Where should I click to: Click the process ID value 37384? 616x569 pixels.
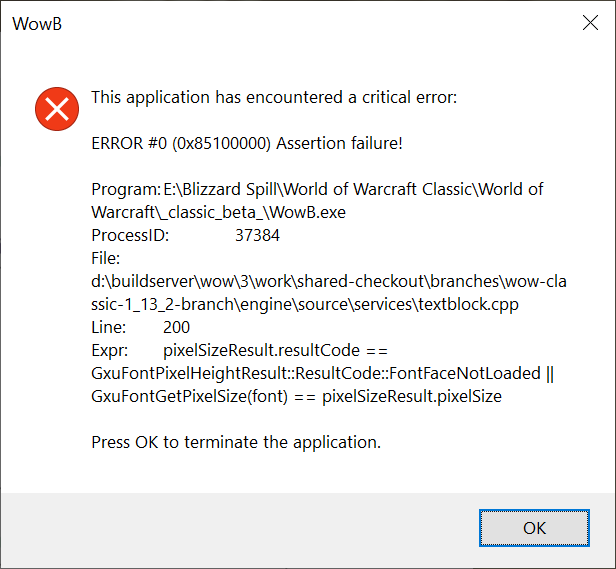pos(257,236)
